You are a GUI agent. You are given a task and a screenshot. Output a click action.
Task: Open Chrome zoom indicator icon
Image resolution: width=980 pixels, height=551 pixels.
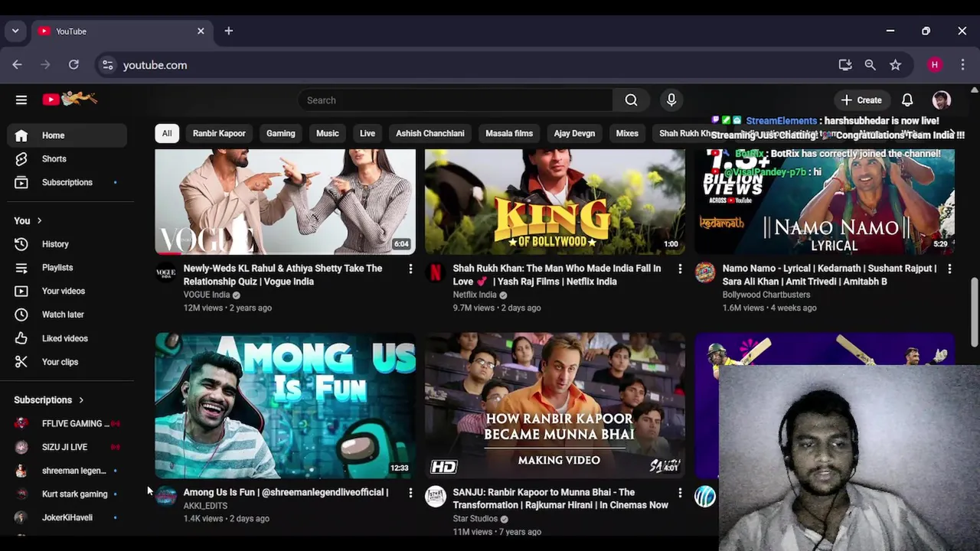click(x=870, y=65)
